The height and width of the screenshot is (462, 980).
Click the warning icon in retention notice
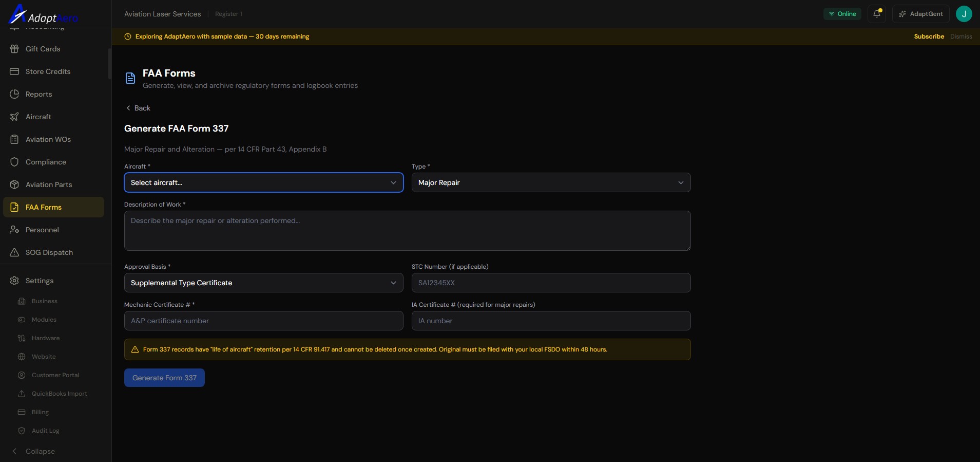[135, 349]
